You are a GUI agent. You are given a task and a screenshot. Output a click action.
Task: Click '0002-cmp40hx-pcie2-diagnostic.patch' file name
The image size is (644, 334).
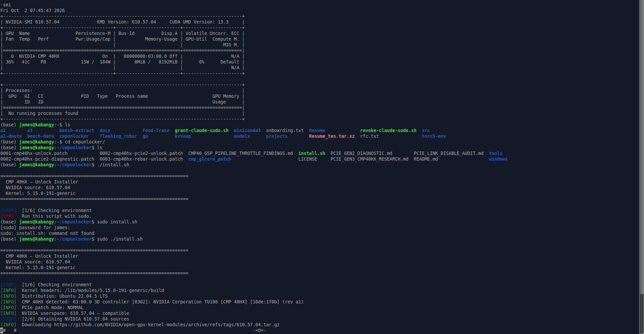(x=47, y=159)
